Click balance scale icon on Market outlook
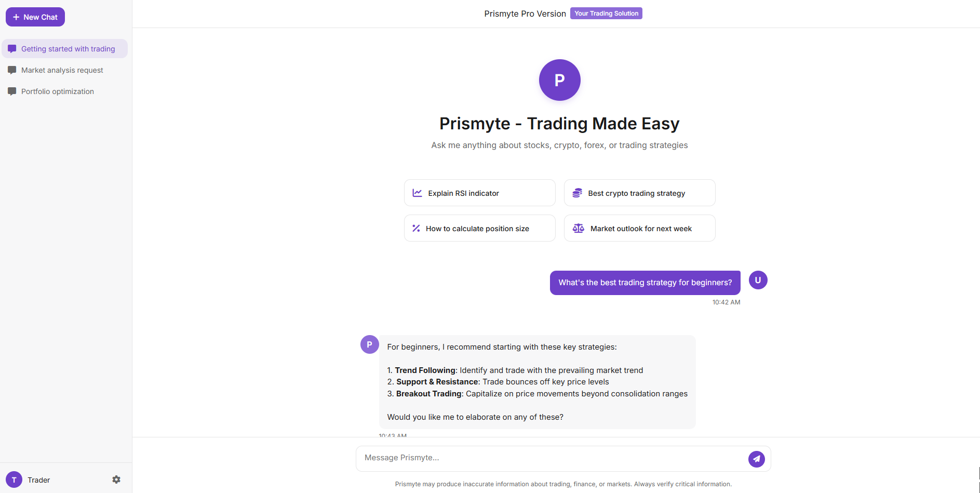The height and width of the screenshot is (493, 980). pos(578,228)
